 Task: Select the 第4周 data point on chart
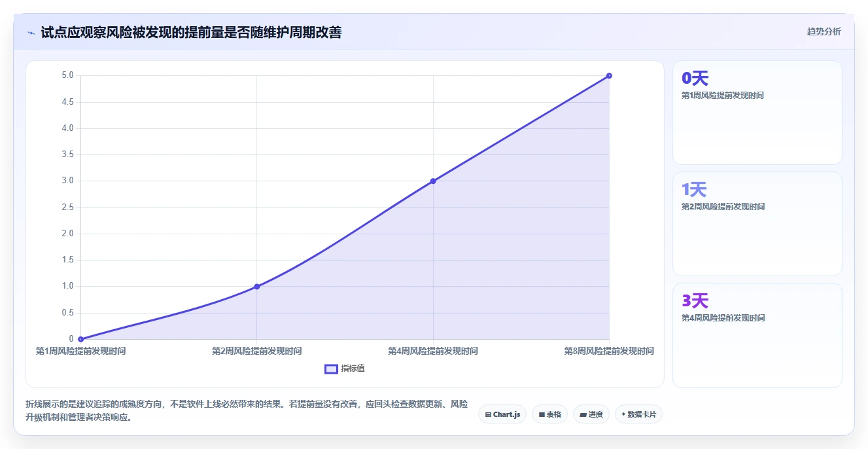click(x=433, y=181)
